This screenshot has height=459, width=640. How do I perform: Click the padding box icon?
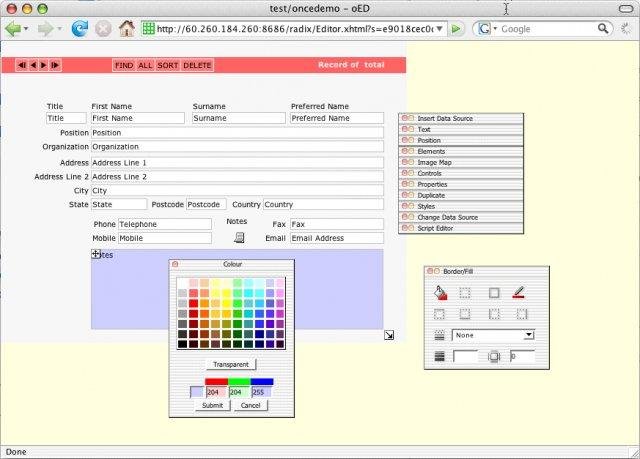pyautogui.click(x=494, y=357)
